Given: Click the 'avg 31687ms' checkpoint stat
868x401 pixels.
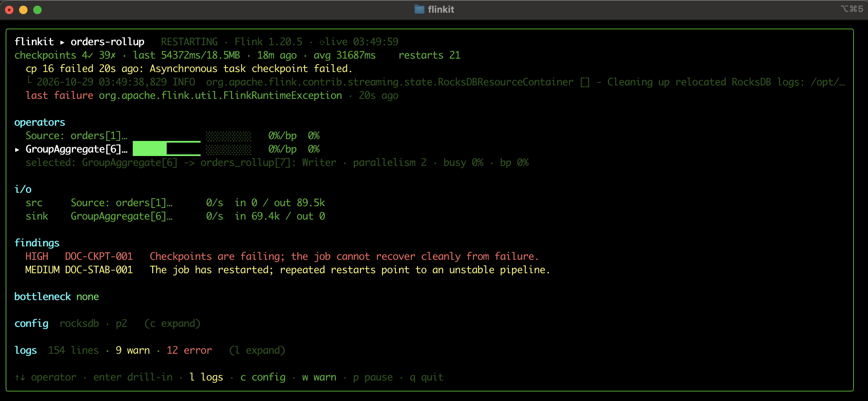Looking at the screenshot, I should pyautogui.click(x=345, y=55).
